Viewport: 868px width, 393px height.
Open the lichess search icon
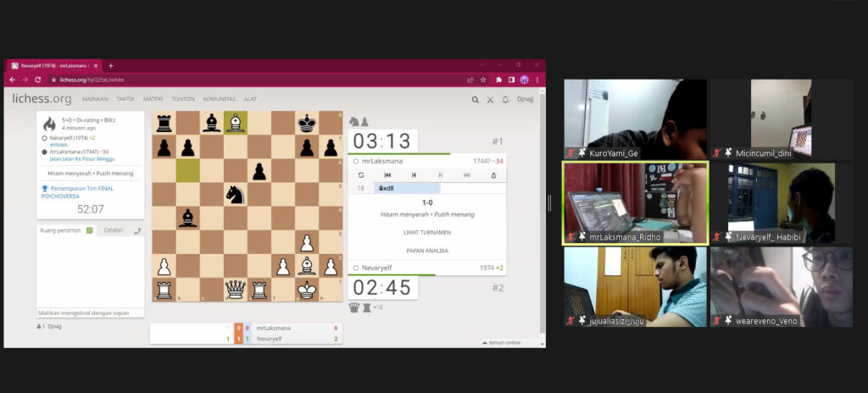(476, 100)
